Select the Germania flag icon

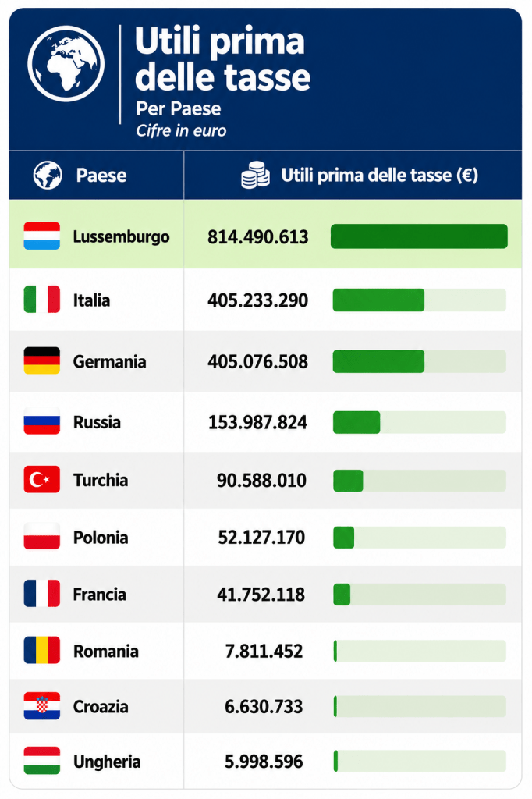(42, 360)
